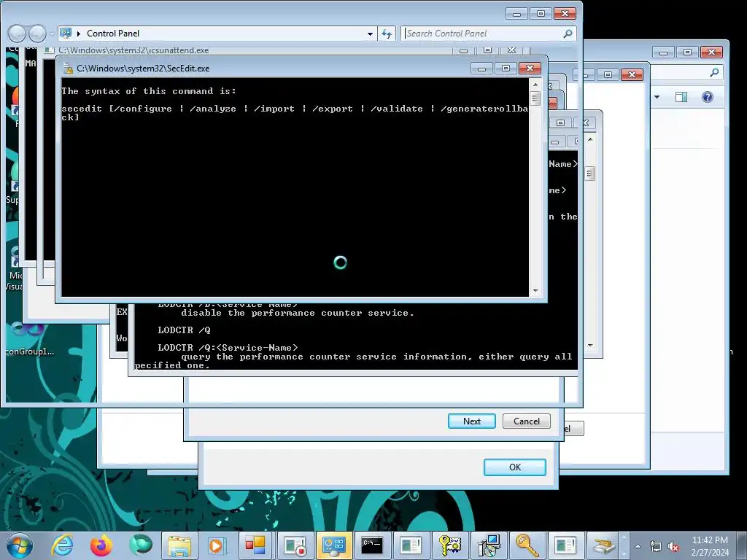Image resolution: width=747 pixels, height=560 pixels.
Task: Click the LODCTR console scroll up arrow
Action: click(590, 139)
